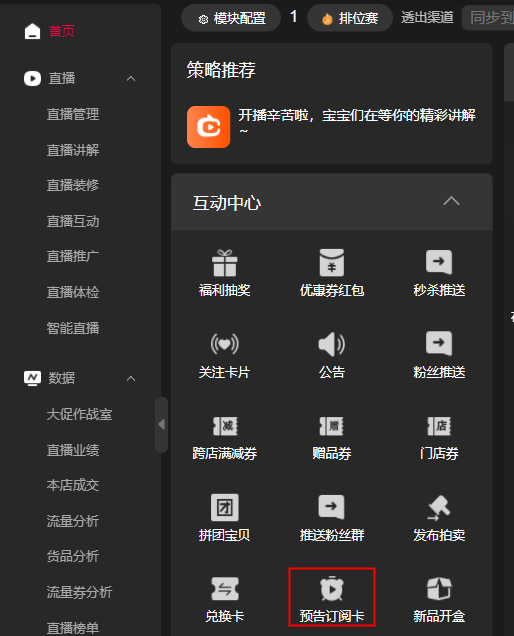The width and height of the screenshot is (514, 636).
Task: Select the 兑换卡 exchange ticket icon
Action: coord(225,589)
